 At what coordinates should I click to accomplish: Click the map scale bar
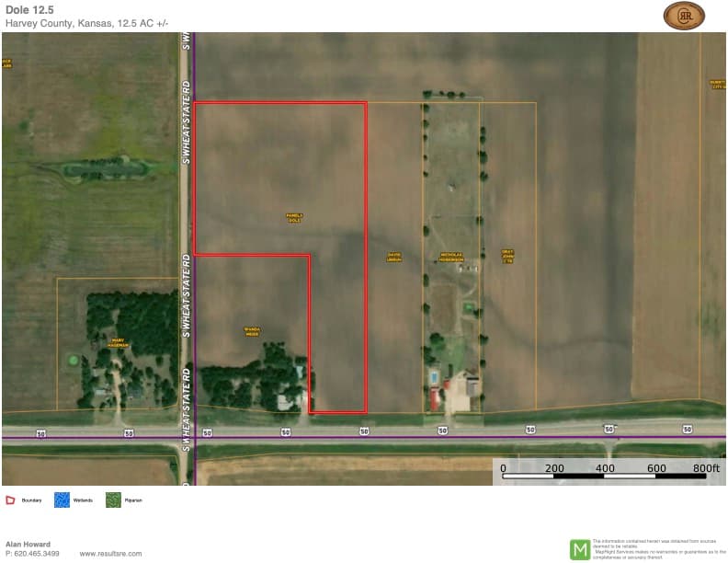coord(604,477)
